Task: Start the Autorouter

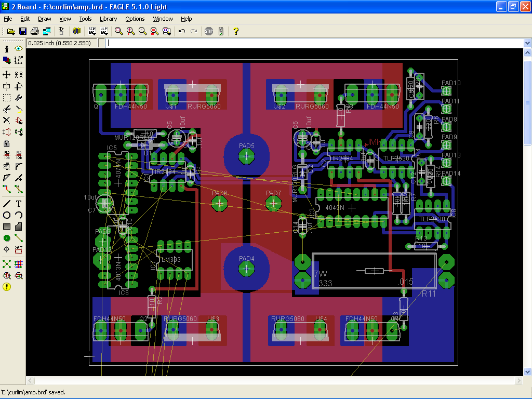Action: tap(19, 264)
